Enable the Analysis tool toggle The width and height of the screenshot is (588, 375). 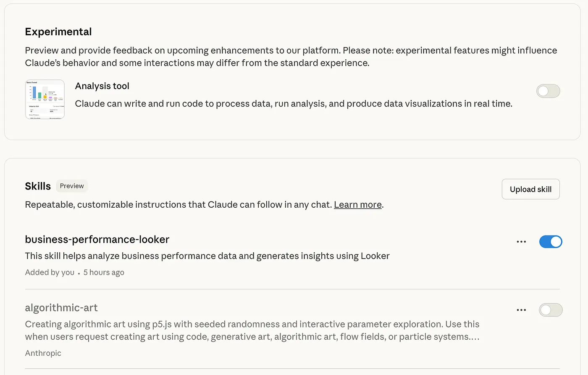548,91
